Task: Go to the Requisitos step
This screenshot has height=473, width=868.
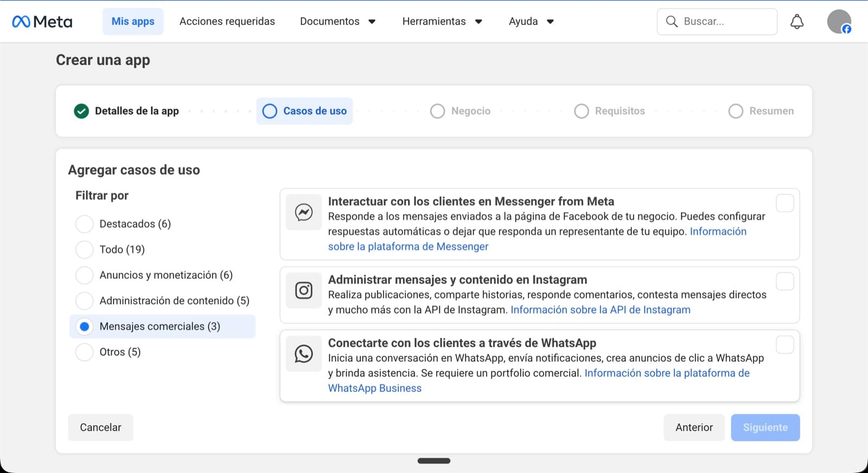Action: (x=609, y=111)
